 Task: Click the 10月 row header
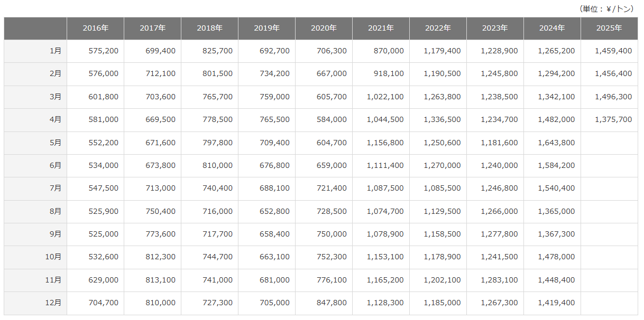(53, 257)
